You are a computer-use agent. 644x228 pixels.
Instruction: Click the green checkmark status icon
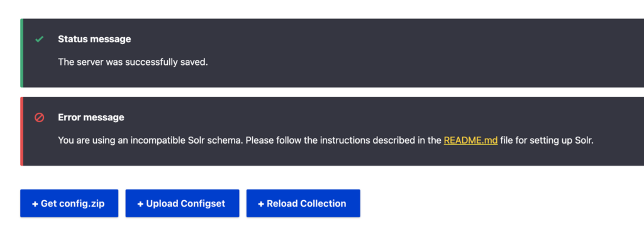point(40,40)
